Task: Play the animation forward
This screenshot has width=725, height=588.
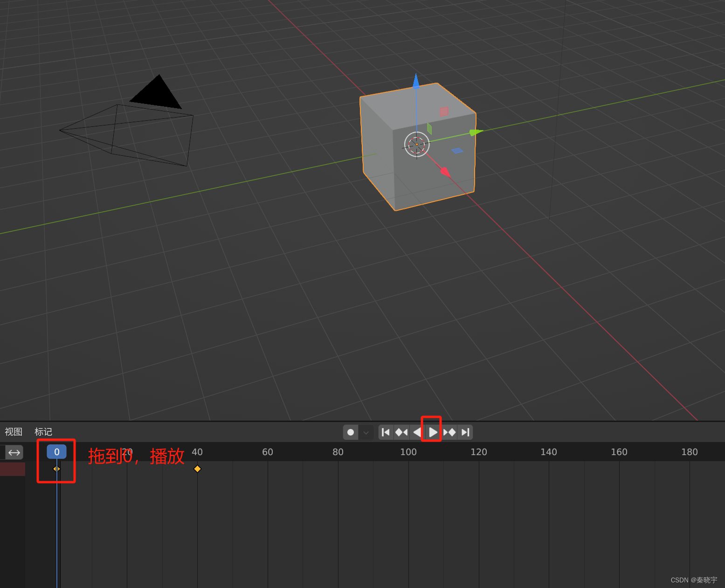Action: point(433,432)
